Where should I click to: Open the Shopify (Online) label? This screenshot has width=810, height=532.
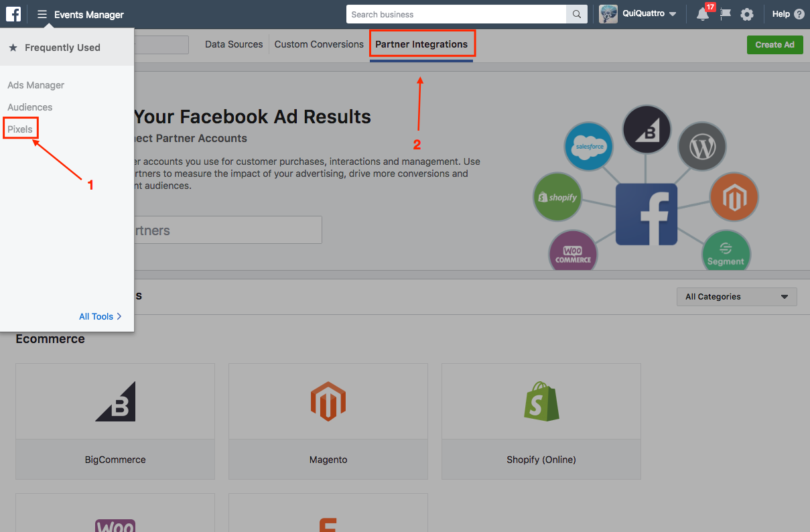pyautogui.click(x=541, y=460)
